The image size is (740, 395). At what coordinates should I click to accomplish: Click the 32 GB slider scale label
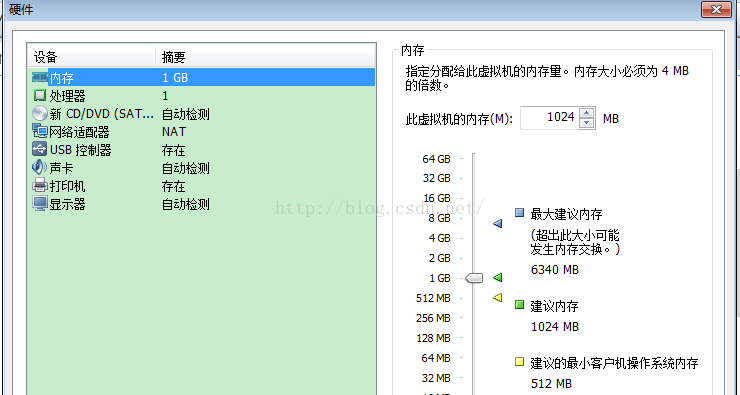point(437,178)
